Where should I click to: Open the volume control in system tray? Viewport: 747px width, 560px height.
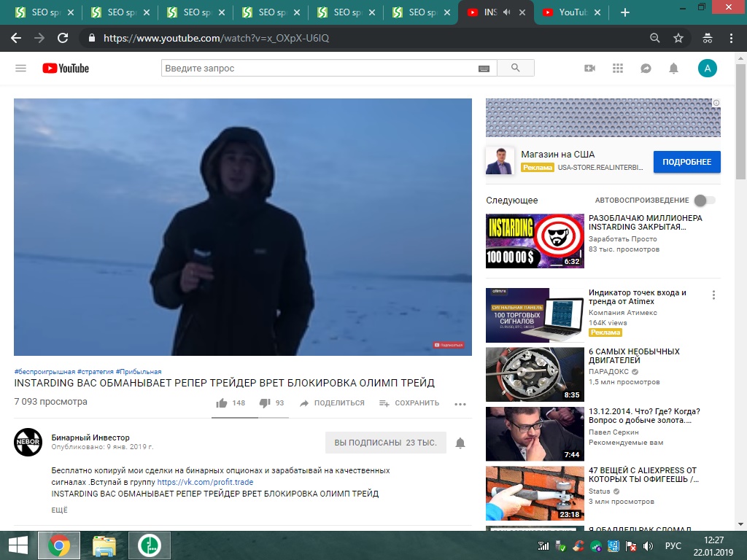tap(649, 546)
